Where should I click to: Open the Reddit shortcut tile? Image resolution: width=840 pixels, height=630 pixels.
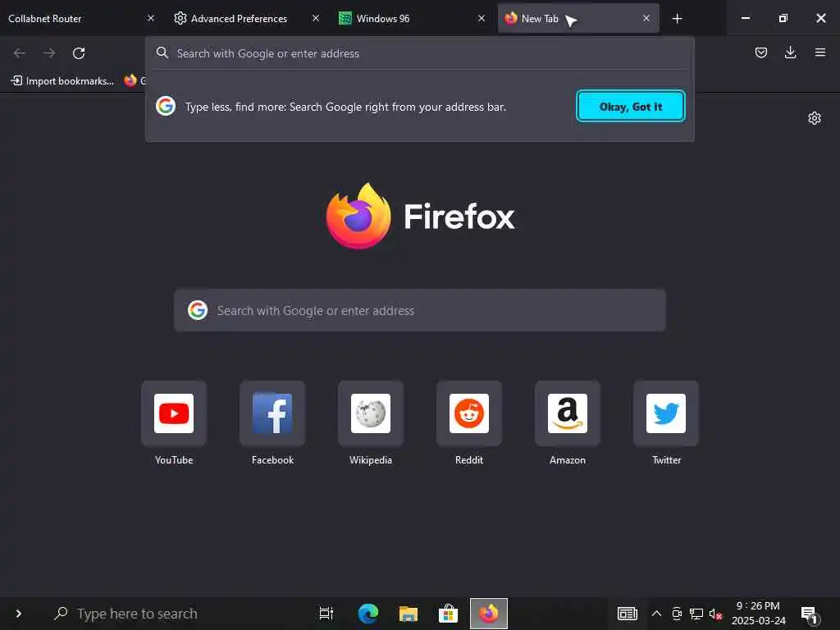[x=469, y=413]
